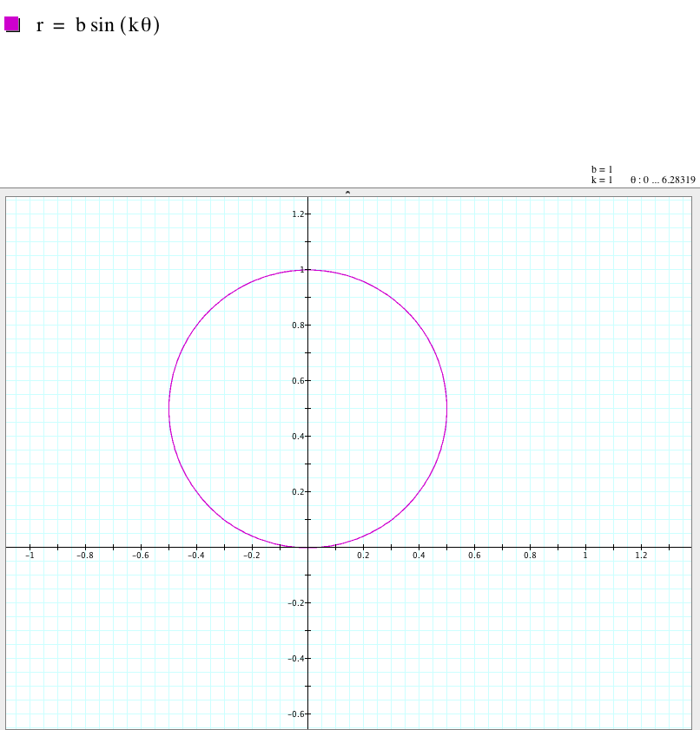Click the magenta equation color swatch

(x=12, y=24)
